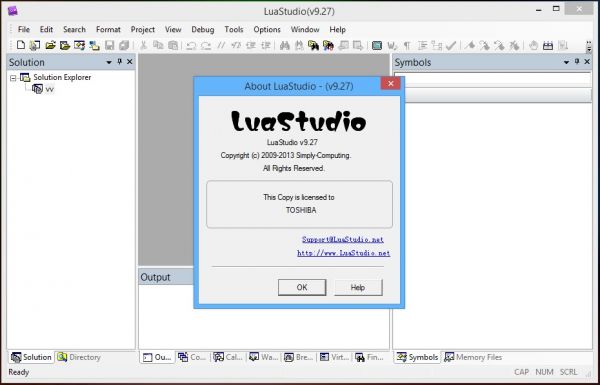Open the Debug menu
Viewport: 600px width, 385px height.
point(202,29)
